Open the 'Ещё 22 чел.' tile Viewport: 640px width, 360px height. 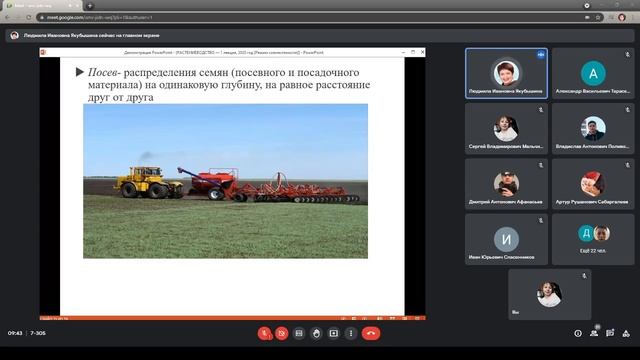[593, 240]
